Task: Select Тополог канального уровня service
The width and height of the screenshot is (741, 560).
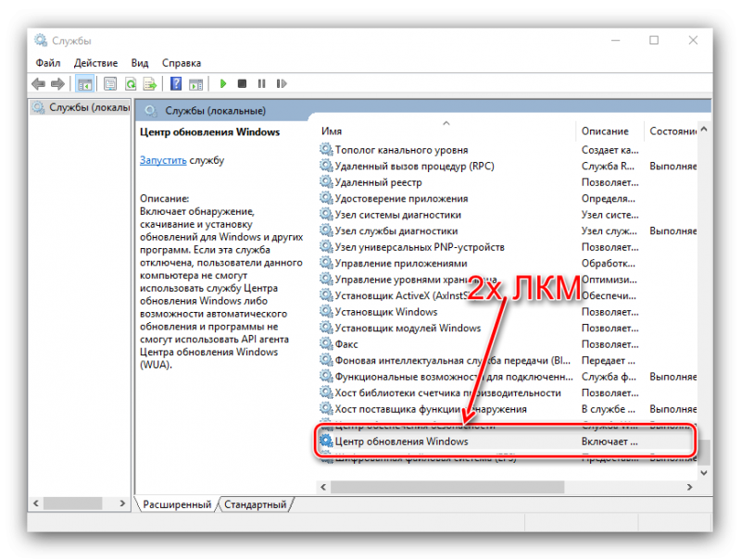Action: (401, 150)
